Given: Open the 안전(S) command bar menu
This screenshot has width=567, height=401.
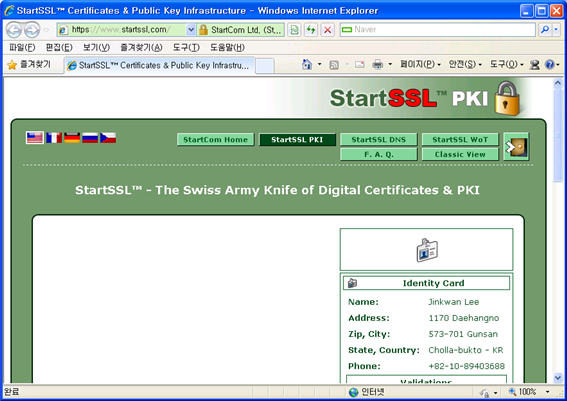Looking at the screenshot, I should pos(465,65).
